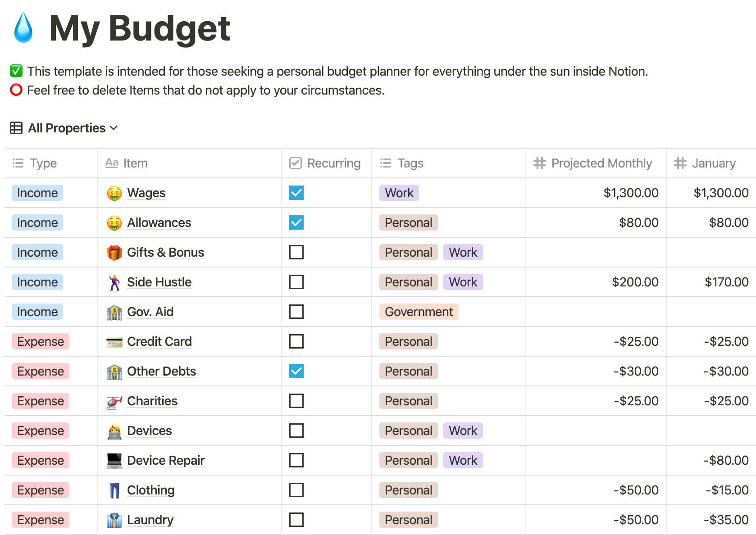Click the laptop icon beside Device Repair
Screen dimensions: 756x535
point(114,460)
